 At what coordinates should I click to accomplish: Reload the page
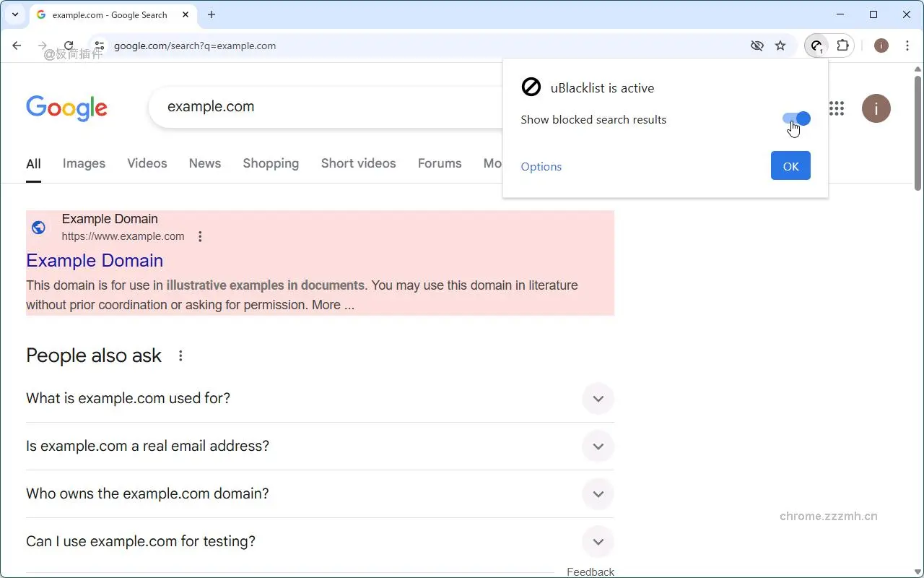tap(69, 45)
